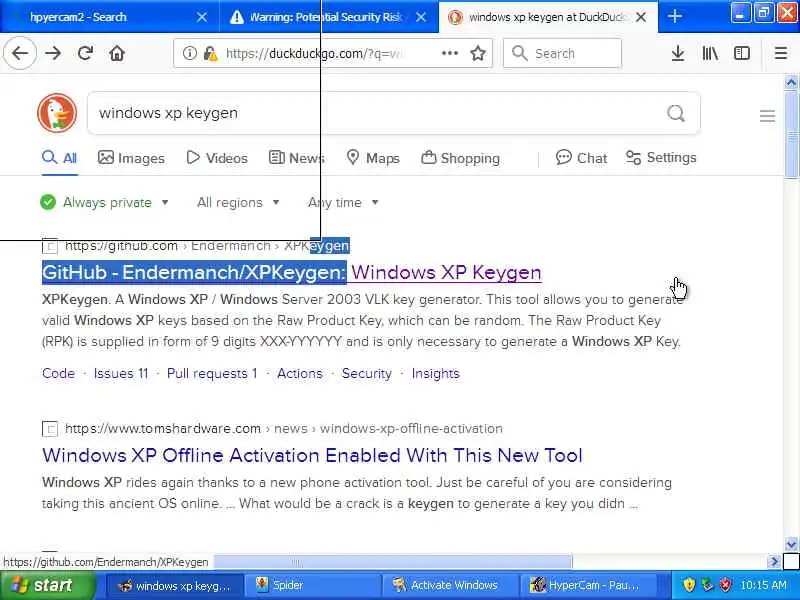Viewport: 800px width, 600px height.
Task: Switch to Spider taskbar window
Action: [x=312, y=585]
